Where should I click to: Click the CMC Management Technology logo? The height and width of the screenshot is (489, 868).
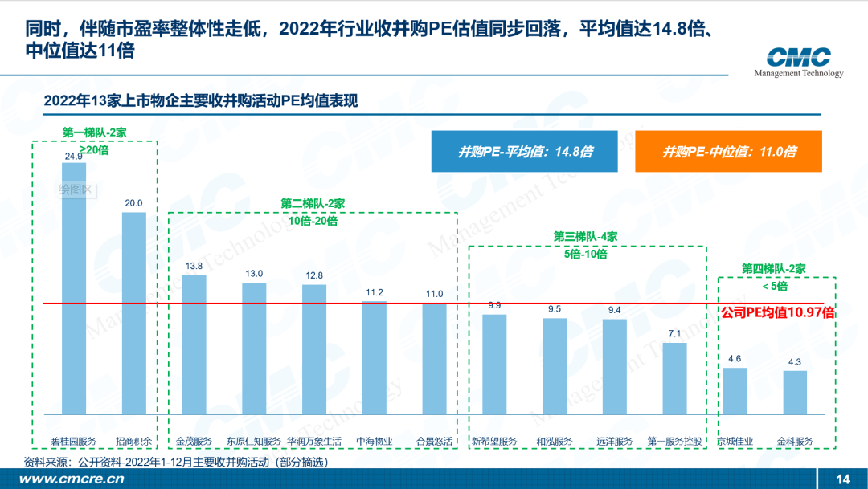798,62
